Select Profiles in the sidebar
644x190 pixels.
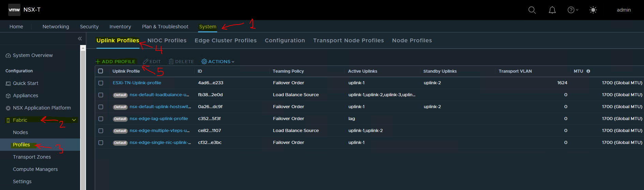[21, 145]
